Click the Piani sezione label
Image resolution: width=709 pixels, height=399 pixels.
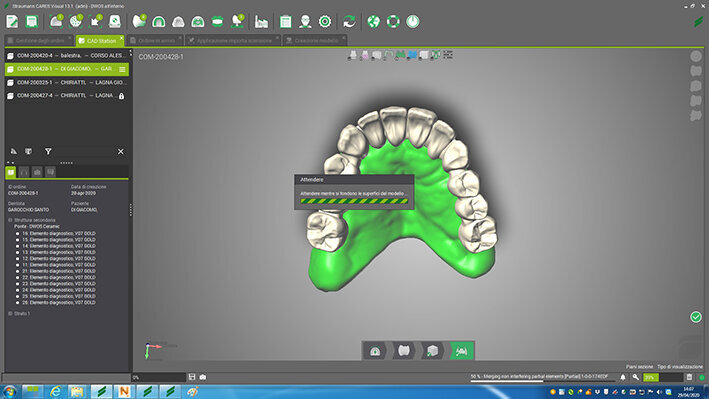point(639,366)
